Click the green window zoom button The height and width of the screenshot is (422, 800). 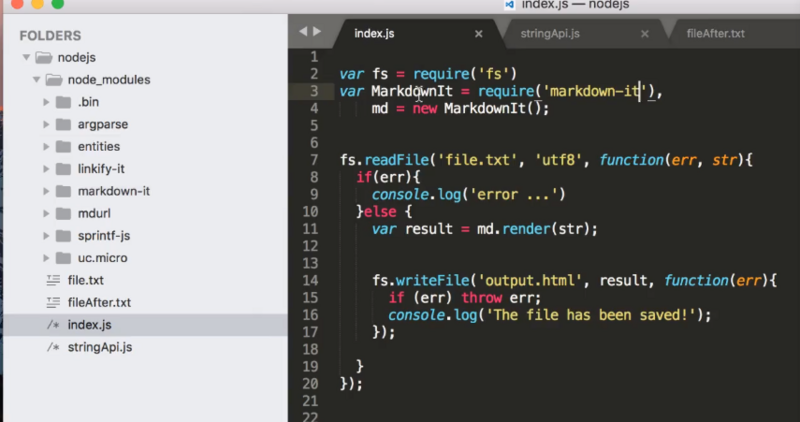pyautogui.click(x=58, y=4)
